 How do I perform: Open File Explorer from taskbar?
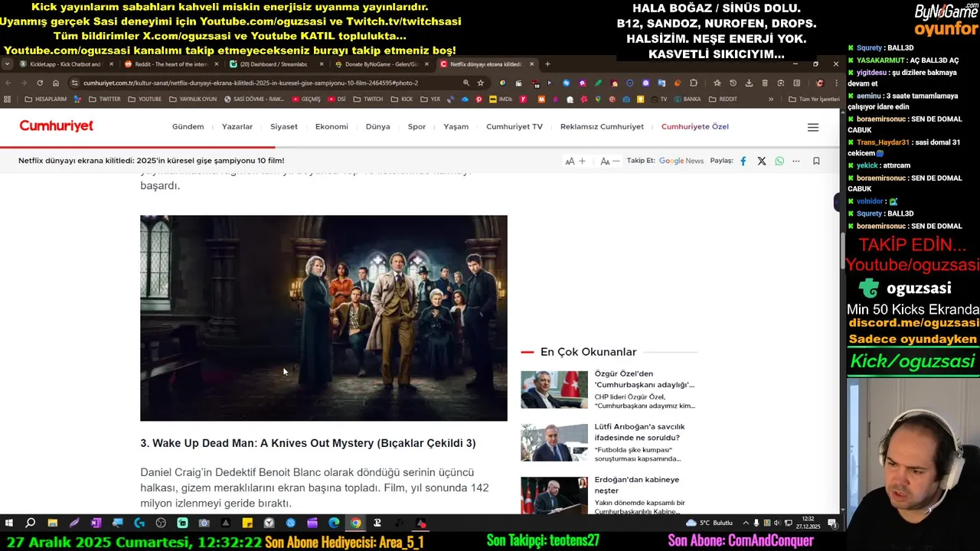tap(52, 523)
